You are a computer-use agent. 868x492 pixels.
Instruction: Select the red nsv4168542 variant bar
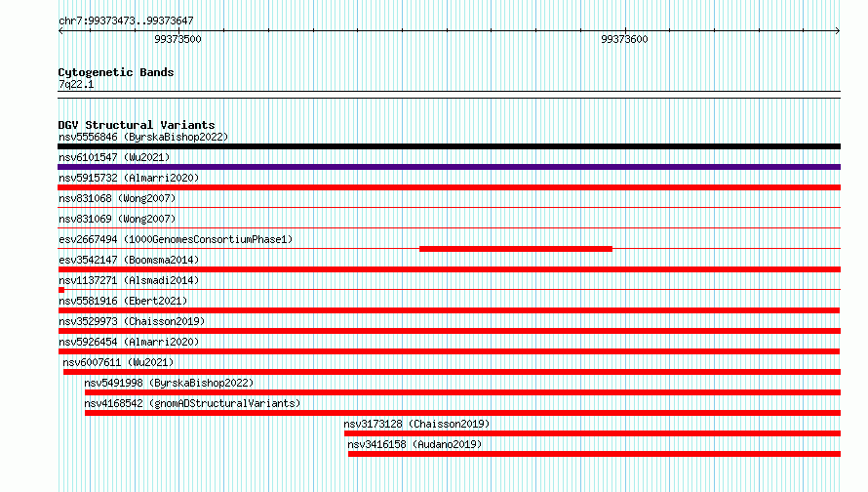[x=463, y=413]
